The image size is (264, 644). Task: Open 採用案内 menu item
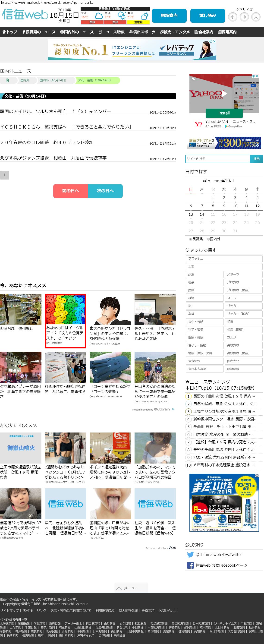click(x=227, y=32)
